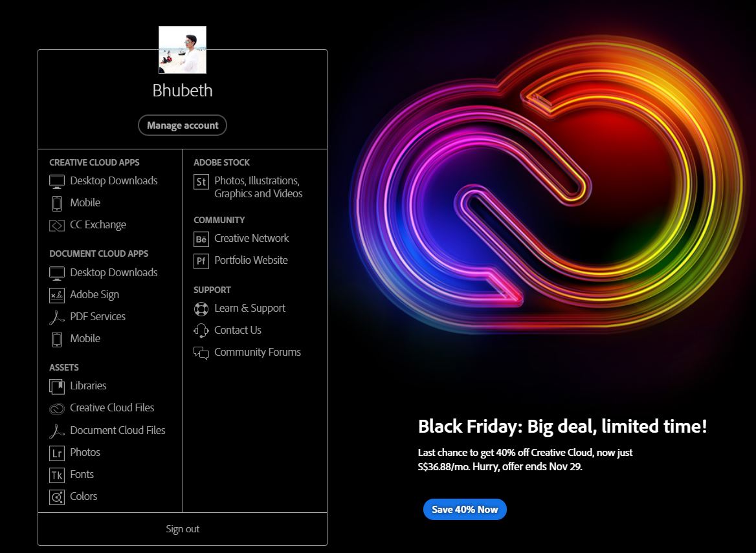Click the Colors wheel icon
The width and height of the screenshot is (756, 553).
[x=57, y=497]
